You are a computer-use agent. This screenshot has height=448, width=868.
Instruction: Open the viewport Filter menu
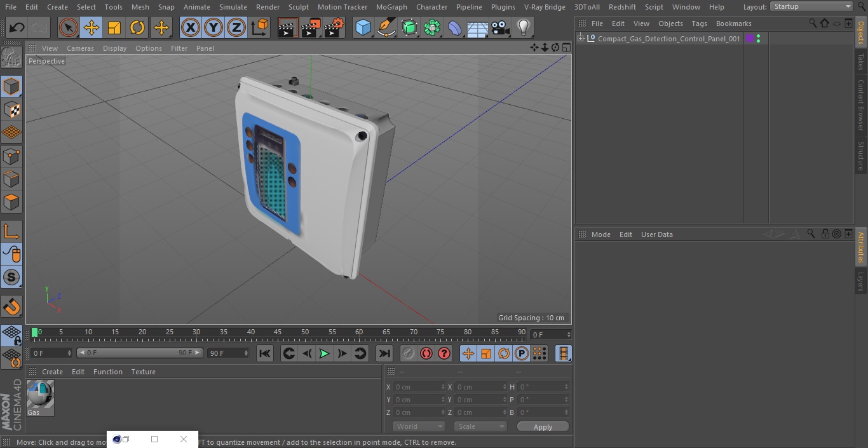point(179,48)
